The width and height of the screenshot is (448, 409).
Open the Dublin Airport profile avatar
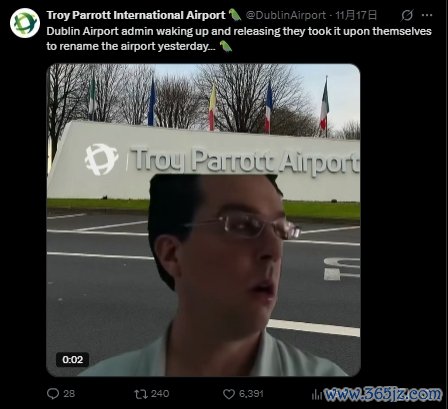pyautogui.click(x=25, y=23)
